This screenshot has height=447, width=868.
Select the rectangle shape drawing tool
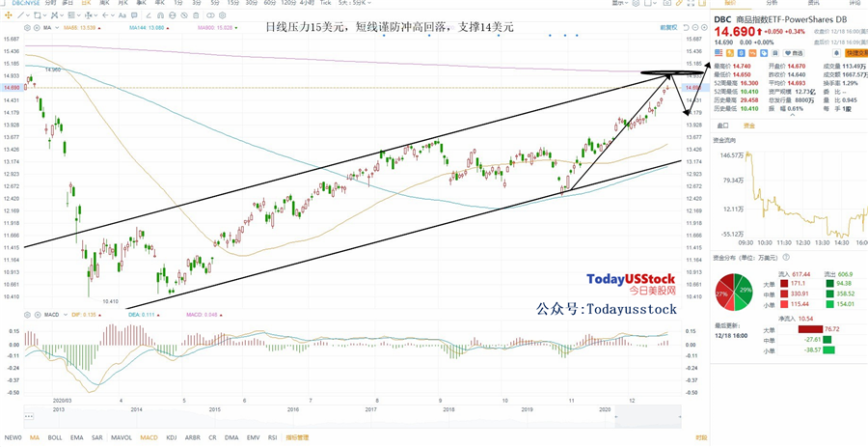pos(37,15)
